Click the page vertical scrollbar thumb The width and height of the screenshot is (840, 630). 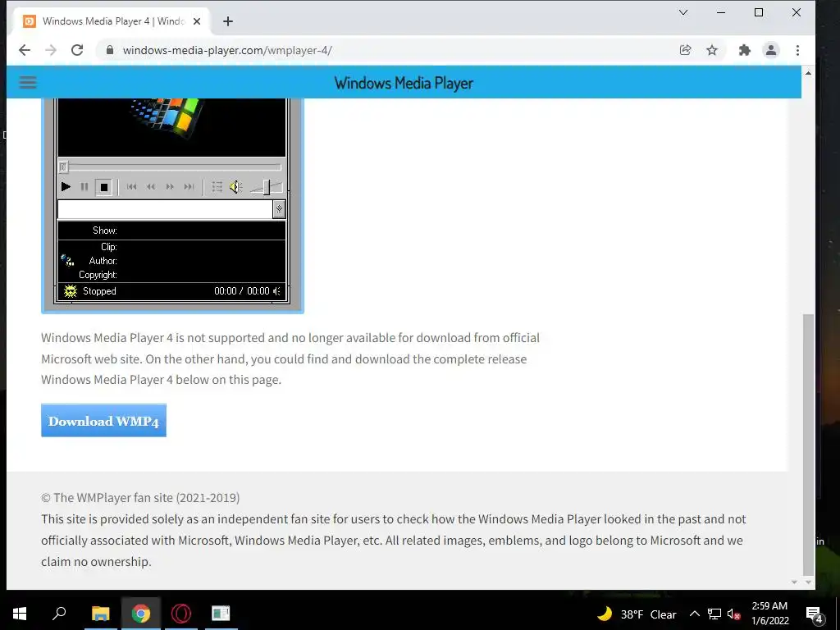pyautogui.click(x=808, y=444)
